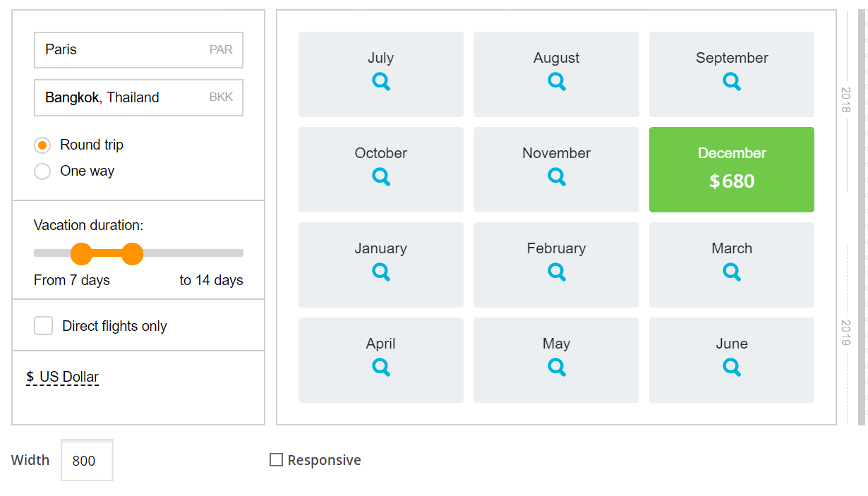Click the search icon under October

pyautogui.click(x=381, y=177)
